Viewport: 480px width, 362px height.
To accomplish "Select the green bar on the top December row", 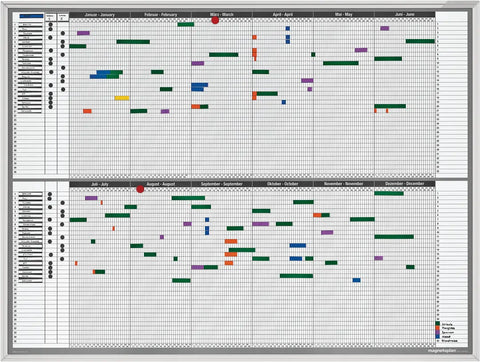I will (389, 193).
